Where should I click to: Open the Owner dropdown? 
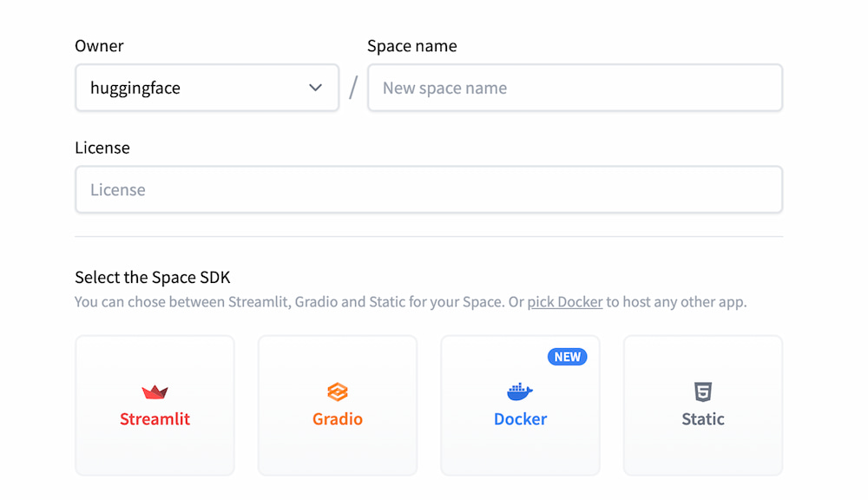(x=207, y=88)
